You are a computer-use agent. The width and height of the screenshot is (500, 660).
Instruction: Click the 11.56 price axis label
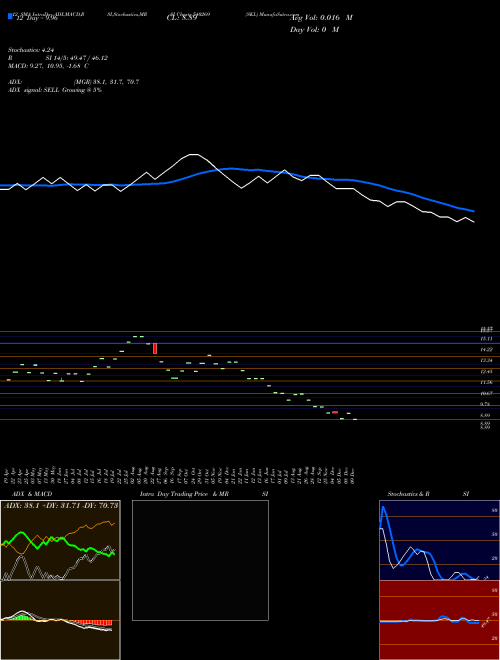(486, 382)
